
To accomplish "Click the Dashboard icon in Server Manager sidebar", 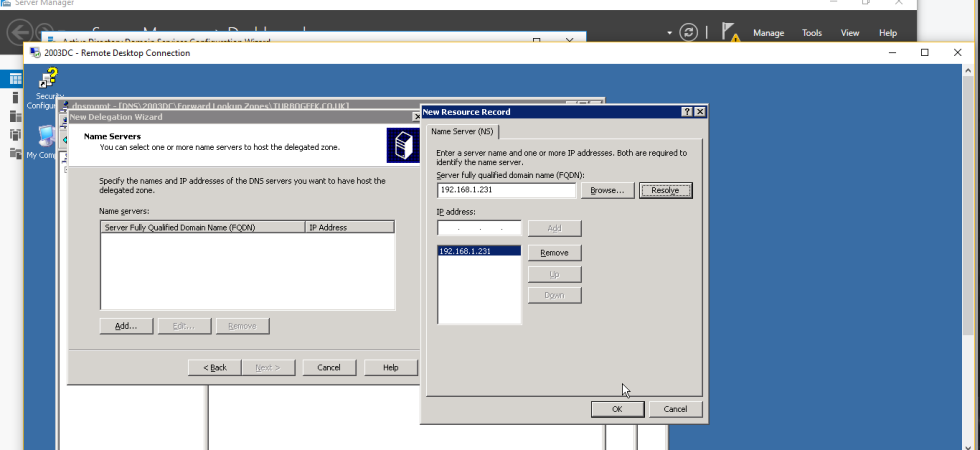I will coord(15,79).
